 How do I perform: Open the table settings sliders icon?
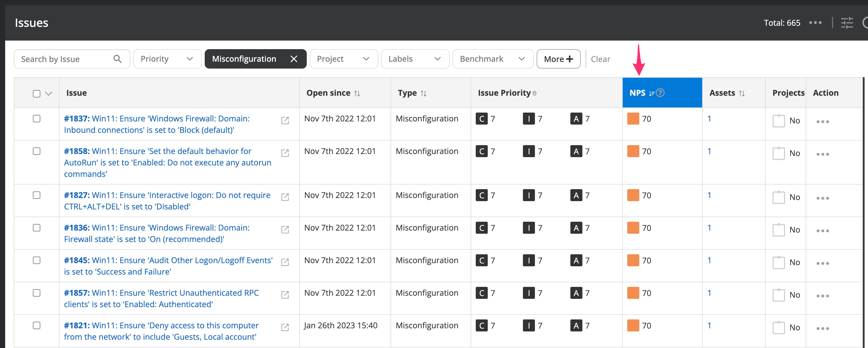(847, 23)
